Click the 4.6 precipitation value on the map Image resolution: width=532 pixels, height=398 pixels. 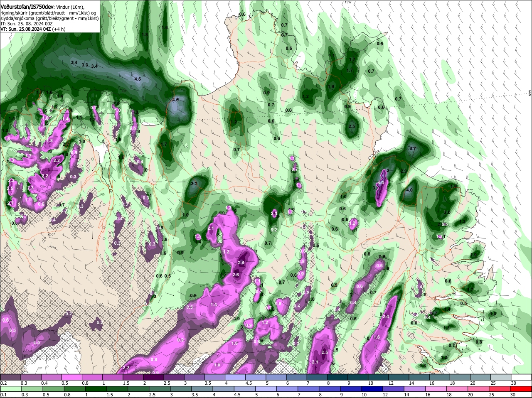[x=175, y=100]
